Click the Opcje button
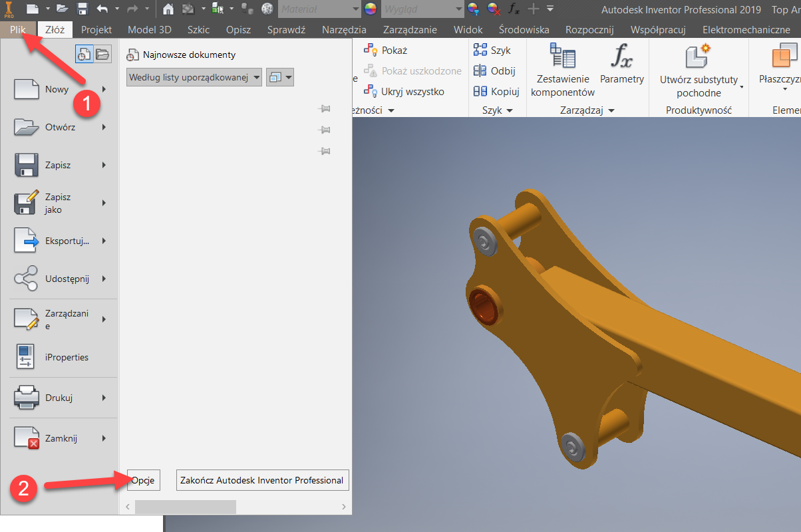 click(x=142, y=479)
